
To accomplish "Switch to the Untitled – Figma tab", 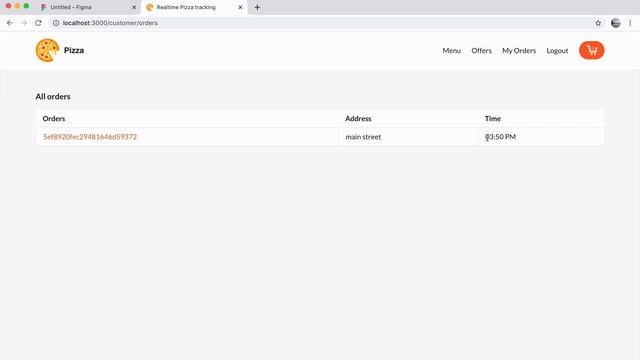I will point(88,7).
